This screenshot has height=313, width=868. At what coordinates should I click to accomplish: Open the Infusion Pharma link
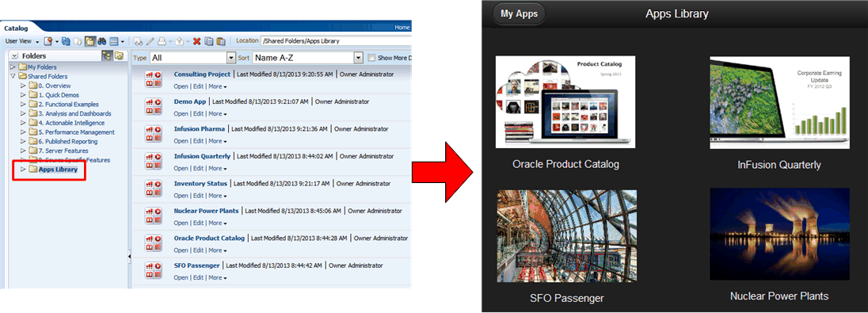pyautogui.click(x=200, y=128)
